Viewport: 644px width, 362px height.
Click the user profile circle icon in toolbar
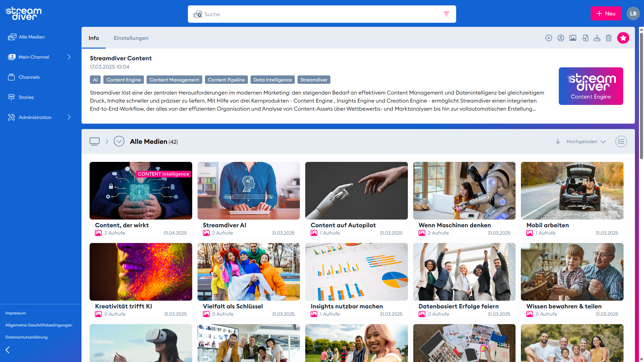click(x=561, y=38)
